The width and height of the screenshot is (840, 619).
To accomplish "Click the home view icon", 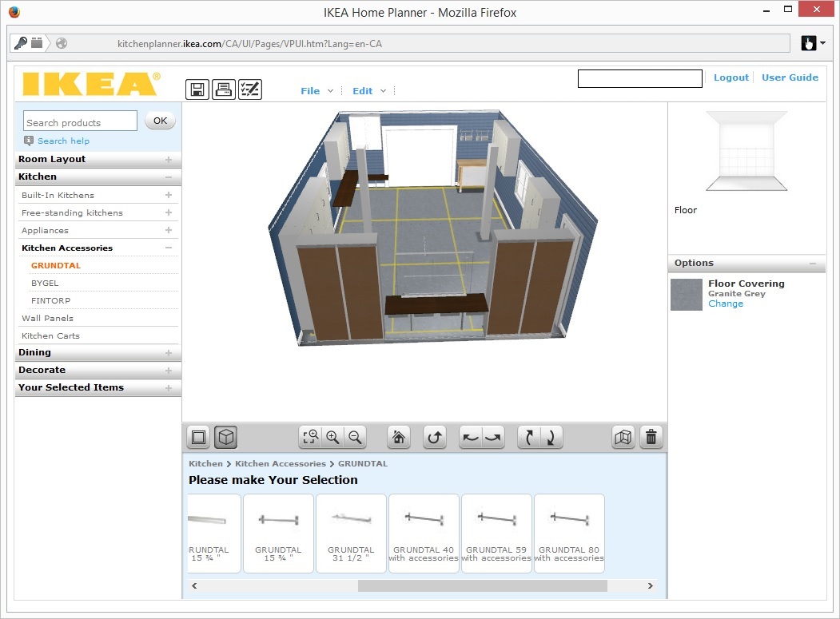I will [399, 438].
